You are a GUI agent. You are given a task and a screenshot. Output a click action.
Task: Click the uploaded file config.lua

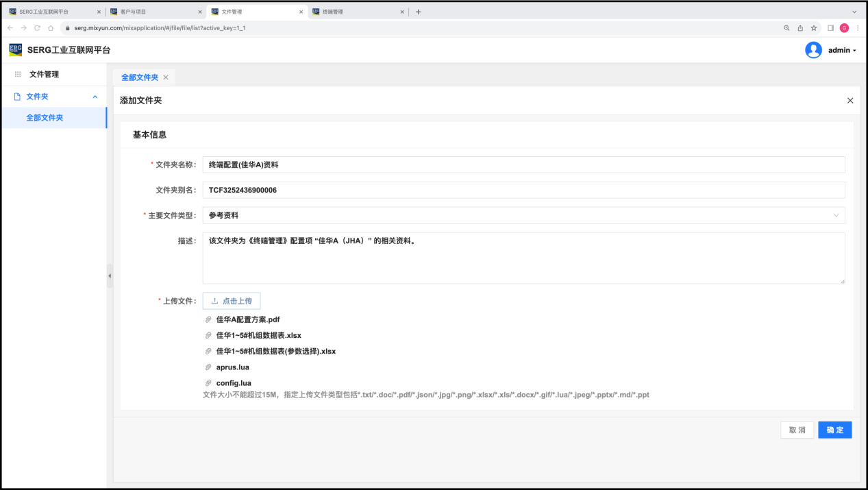point(233,383)
